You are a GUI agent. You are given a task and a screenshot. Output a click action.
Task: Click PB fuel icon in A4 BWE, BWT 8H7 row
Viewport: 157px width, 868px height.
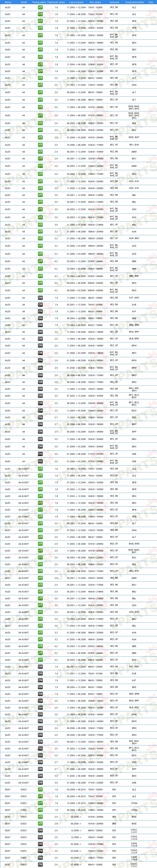point(40,137)
